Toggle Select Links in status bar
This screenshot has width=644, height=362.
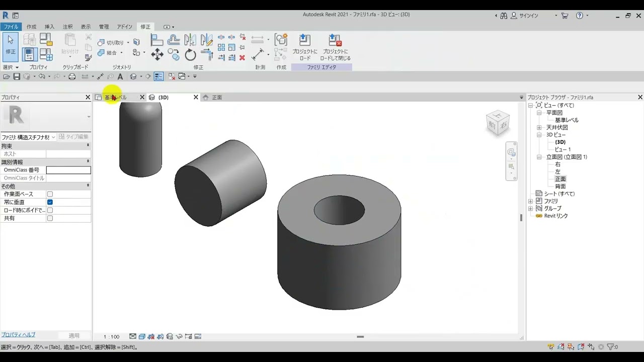pos(551,347)
